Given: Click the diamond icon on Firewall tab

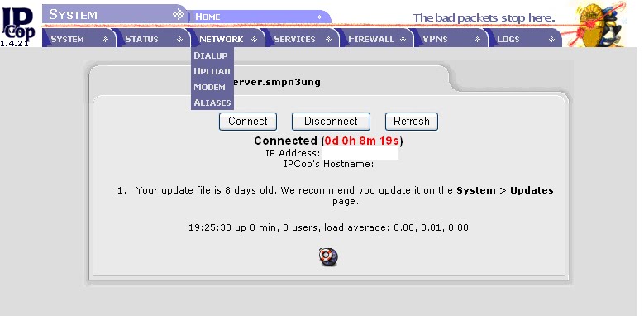Looking at the screenshot, I should pos(403,40).
